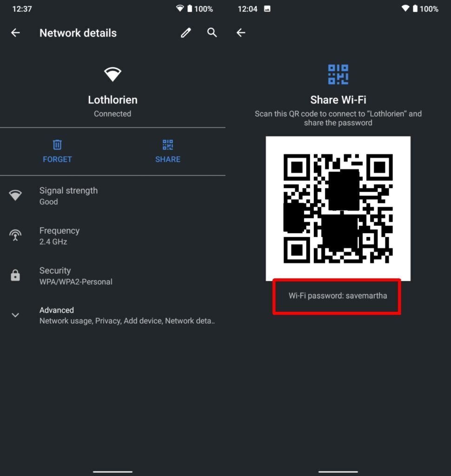Tap the blue QR icon above Share Wi-Fi
This screenshot has width=451, height=476.
(338, 73)
